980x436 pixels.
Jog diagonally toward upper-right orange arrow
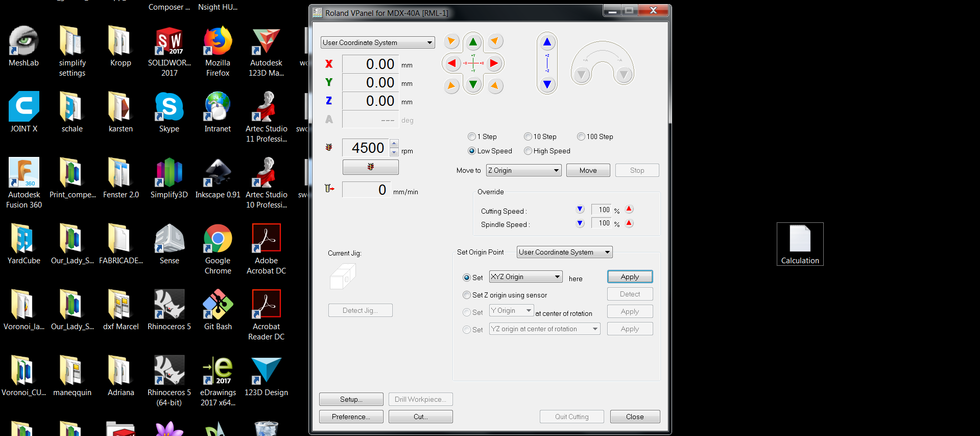tap(494, 41)
